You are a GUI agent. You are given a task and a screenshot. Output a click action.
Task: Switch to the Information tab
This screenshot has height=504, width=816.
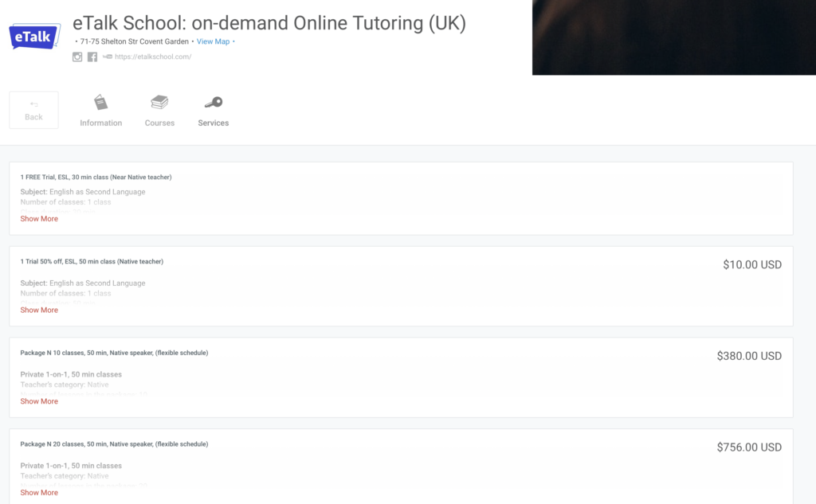101,123
